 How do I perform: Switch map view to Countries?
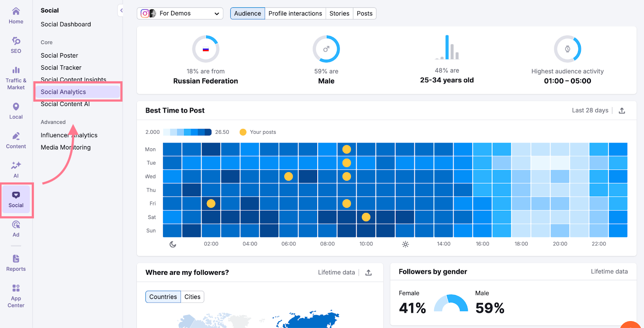163,297
